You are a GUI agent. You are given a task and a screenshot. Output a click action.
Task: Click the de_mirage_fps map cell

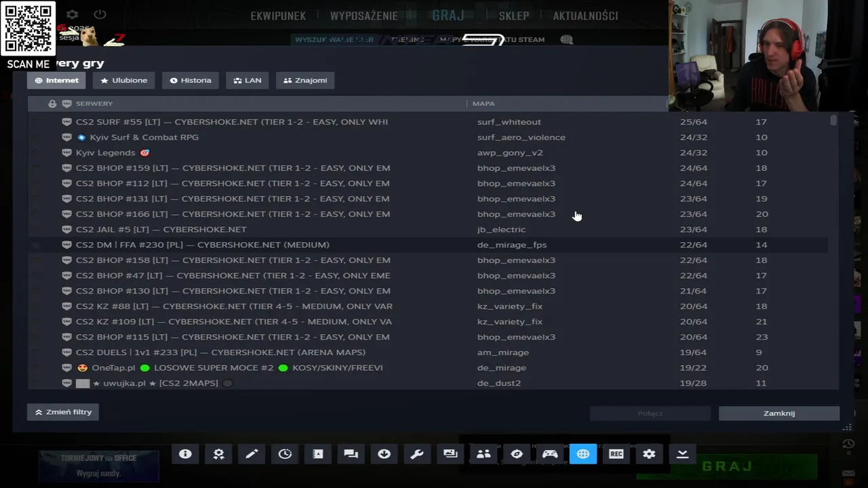coord(512,245)
